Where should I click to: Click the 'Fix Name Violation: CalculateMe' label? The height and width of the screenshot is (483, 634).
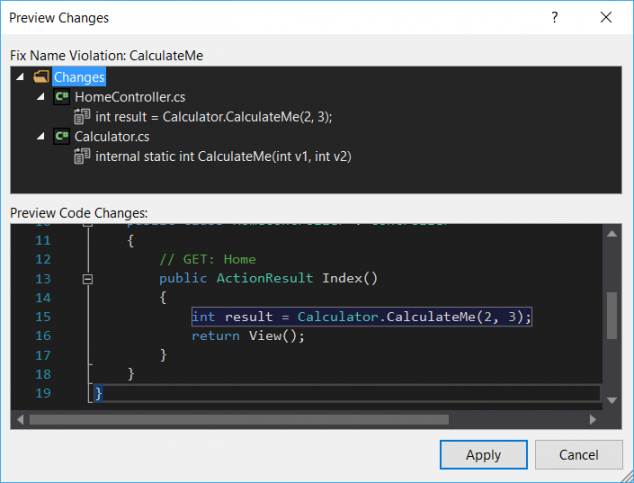tap(106, 55)
